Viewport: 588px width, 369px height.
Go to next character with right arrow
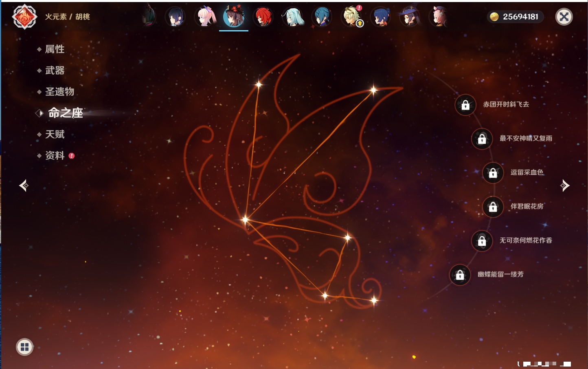[565, 186]
